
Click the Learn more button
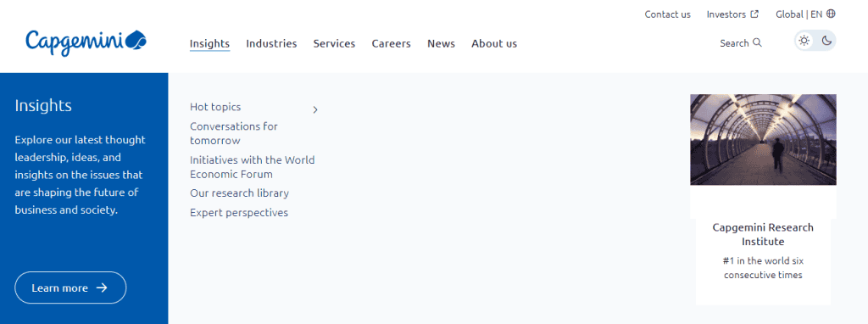click(70, 288)
